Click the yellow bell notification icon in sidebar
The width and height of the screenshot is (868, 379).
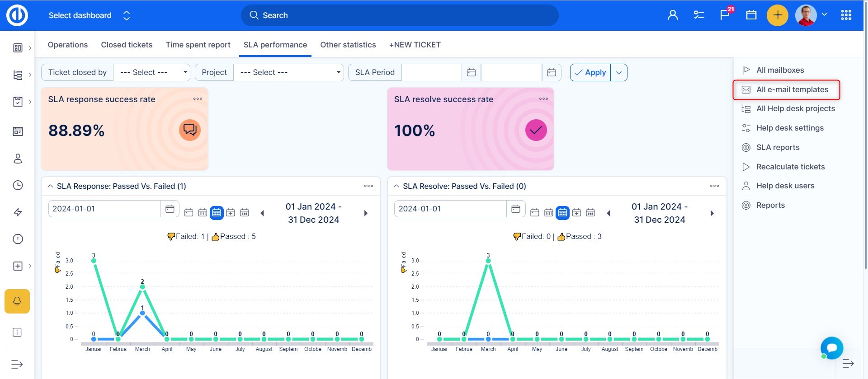pyautogui.click(x=17, y=301)
